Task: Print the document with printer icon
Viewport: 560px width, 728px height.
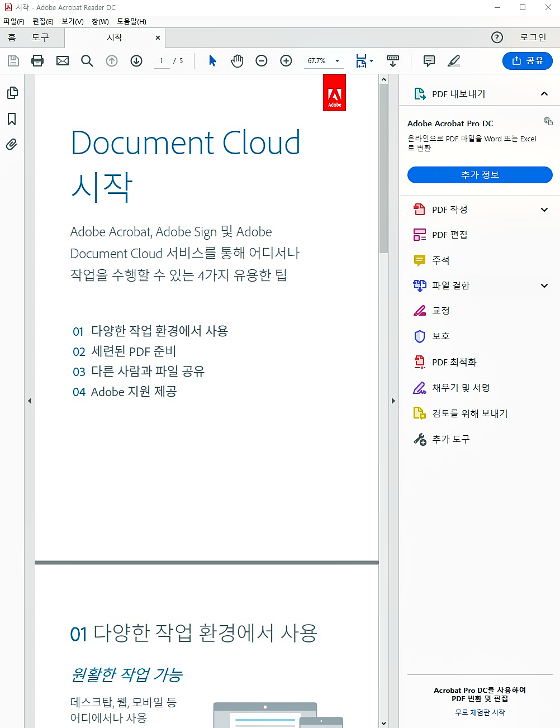Action: point(37,61)
